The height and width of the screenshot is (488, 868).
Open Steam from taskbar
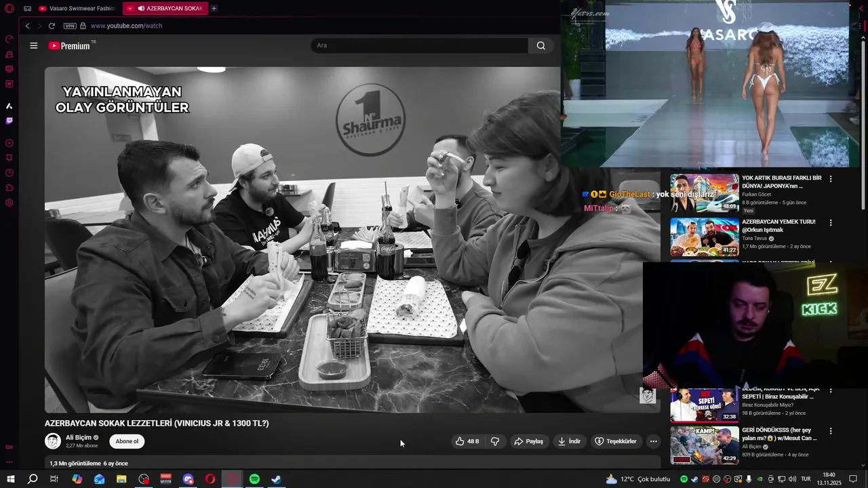pyautogui.click(x=277, y=479)
